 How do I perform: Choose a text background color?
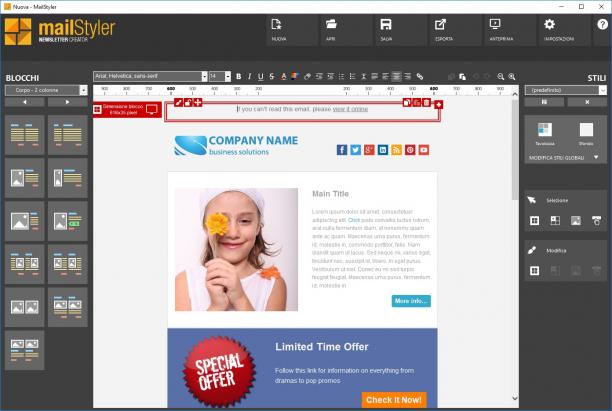[x=295, y=77]
